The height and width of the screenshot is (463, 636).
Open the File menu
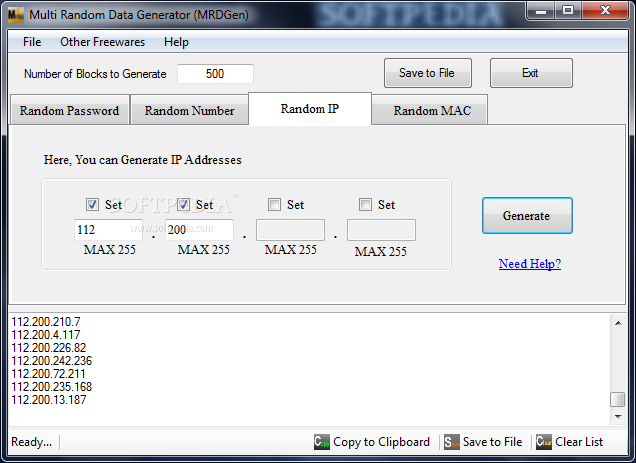pyautogui.click(x=32, y=42)
